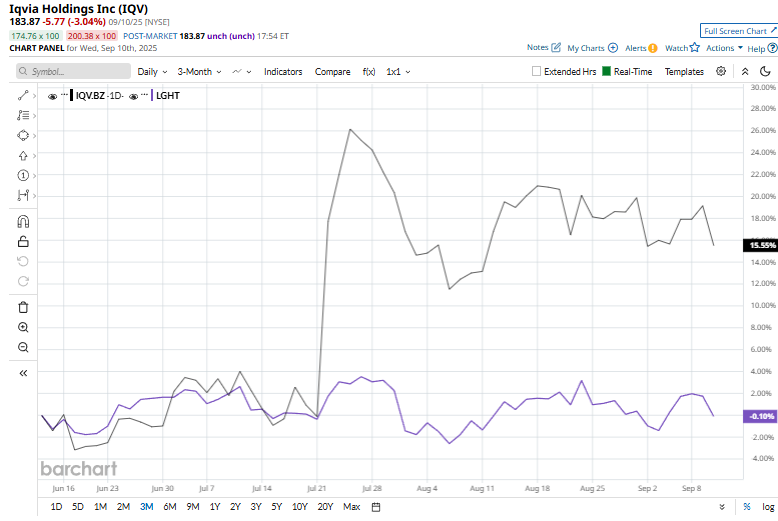Expand the Actions dropdown menu
Viewport: 778px width, 521px height.
coord(724,48)
